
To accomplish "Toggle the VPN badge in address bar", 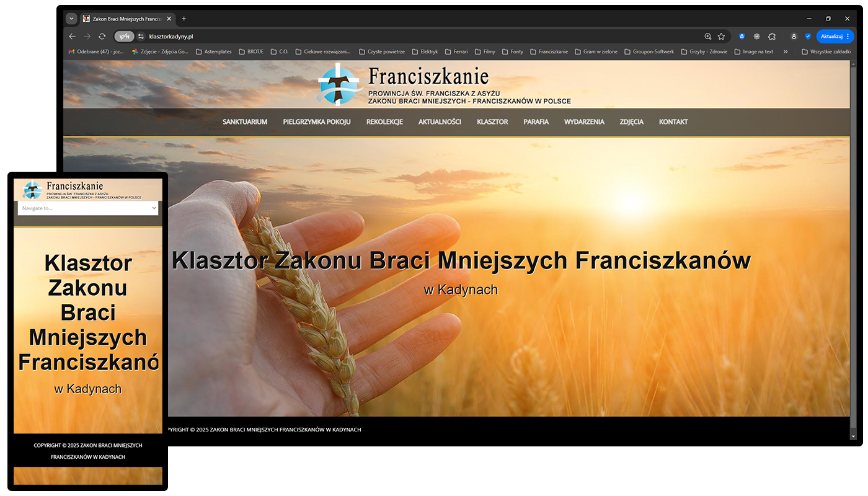I will tap(124, 37).
